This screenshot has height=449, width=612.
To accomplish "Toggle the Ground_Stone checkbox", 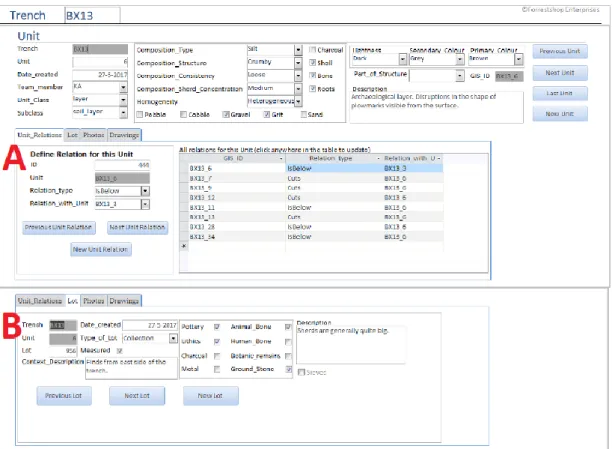I will [x=288, y=369].
